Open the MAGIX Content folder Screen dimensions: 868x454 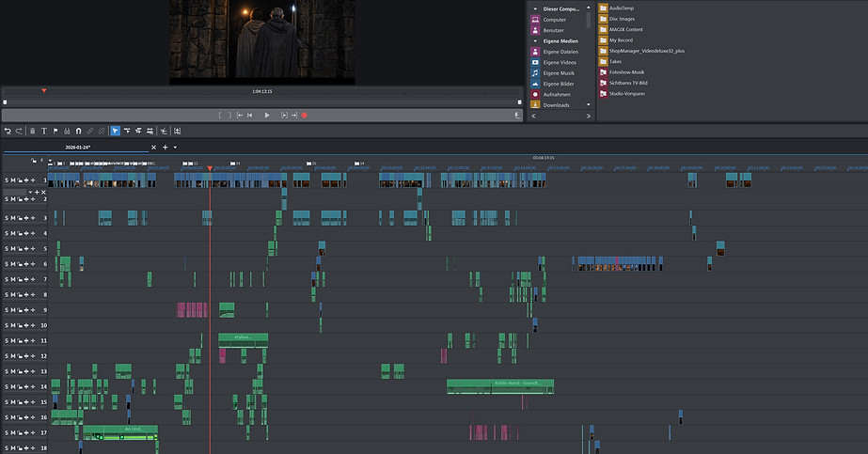click(621, 29)
